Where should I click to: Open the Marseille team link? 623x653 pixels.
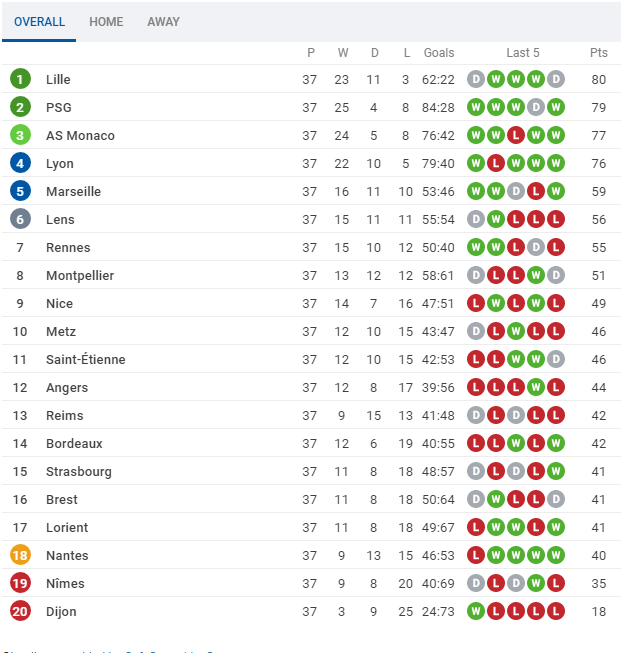73,191
